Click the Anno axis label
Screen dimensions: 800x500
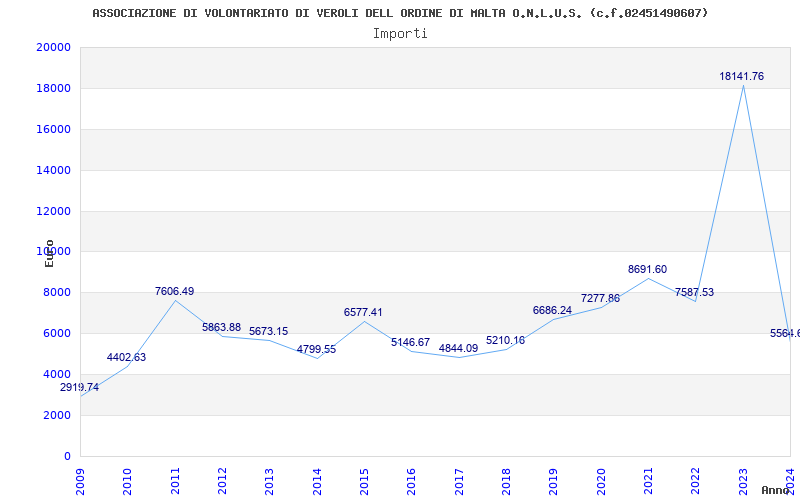774,490
